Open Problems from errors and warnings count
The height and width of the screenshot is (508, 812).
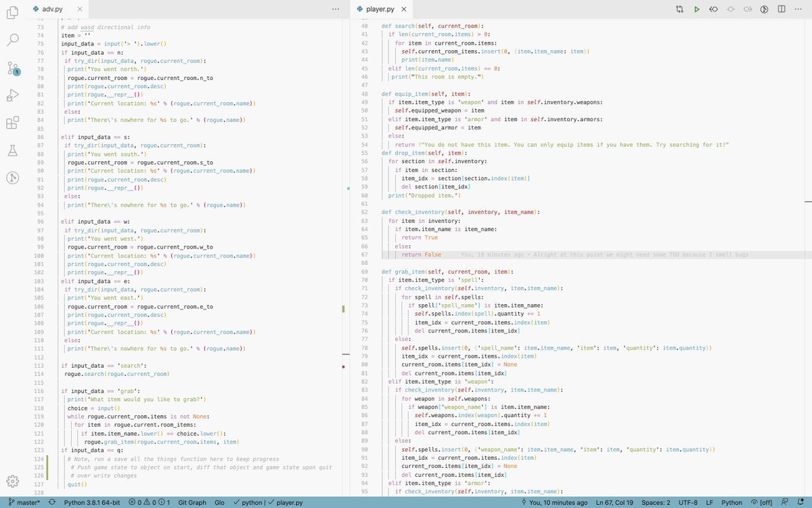(x=149, y=503)
